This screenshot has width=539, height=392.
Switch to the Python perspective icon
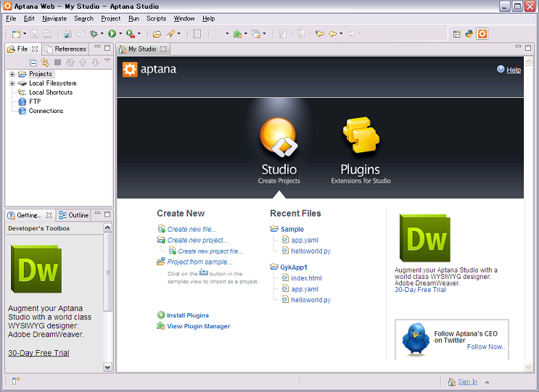pos(469,33)
